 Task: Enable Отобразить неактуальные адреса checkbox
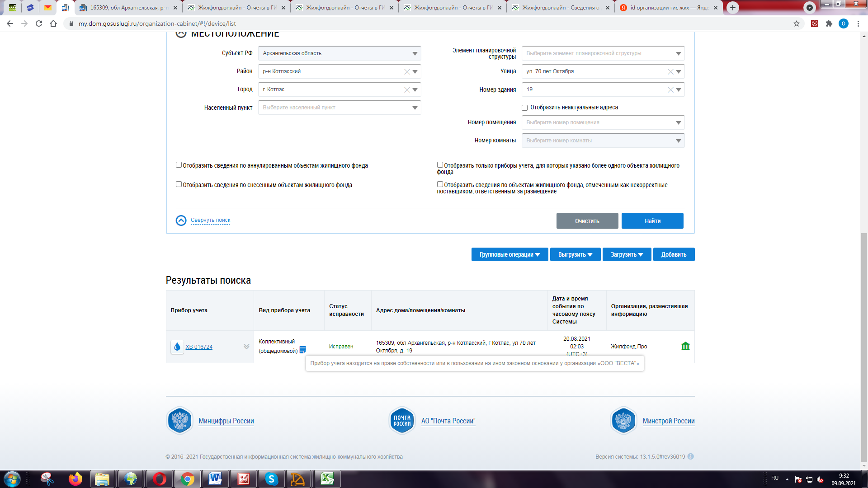[x=524, y=108]
